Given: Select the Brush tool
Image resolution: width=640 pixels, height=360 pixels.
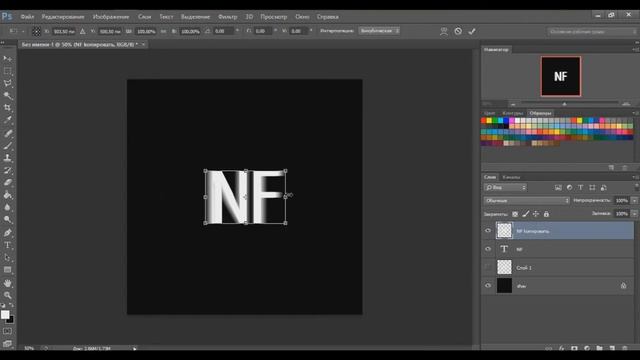Looking at the screenshot, I should [7, 146].
